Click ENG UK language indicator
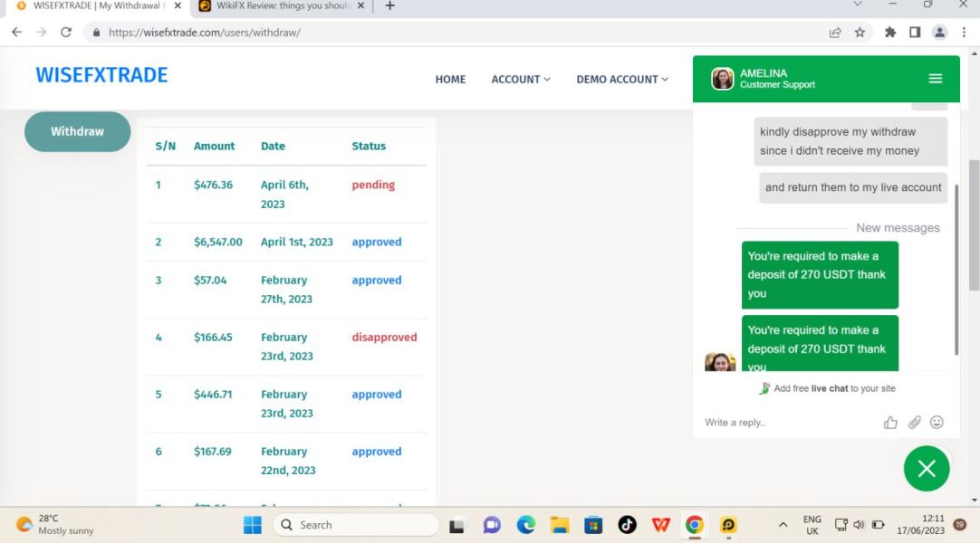Viewport: 980px width, 543px height. click(x=812, y=525)
